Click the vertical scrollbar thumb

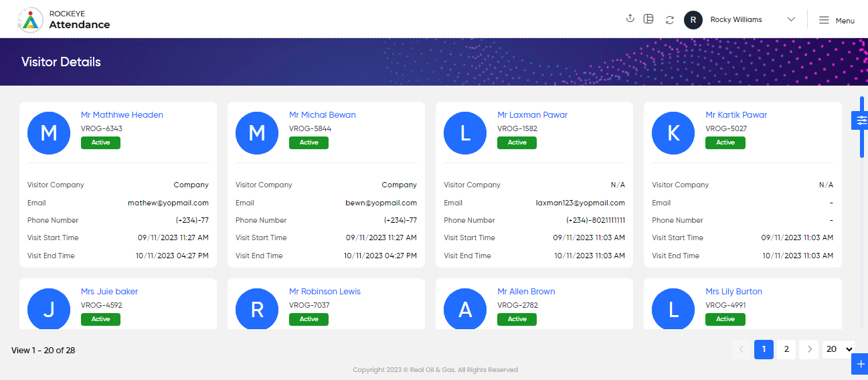click(x=862, y=127)
